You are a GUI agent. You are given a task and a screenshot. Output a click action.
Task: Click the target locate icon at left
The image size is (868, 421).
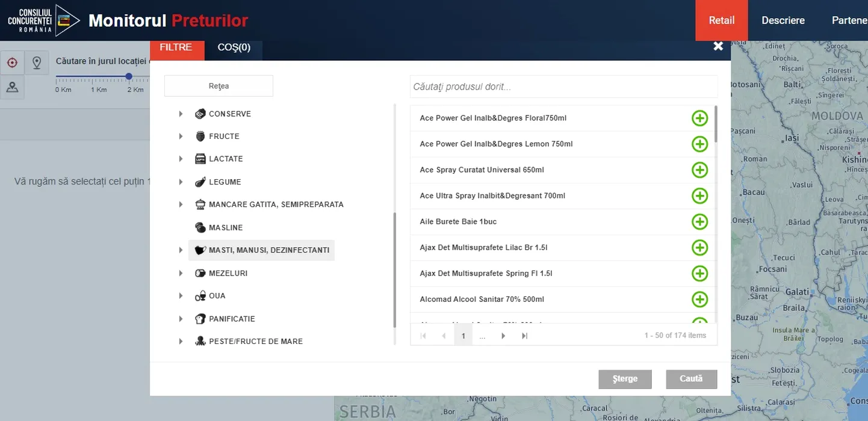(12, 63)
